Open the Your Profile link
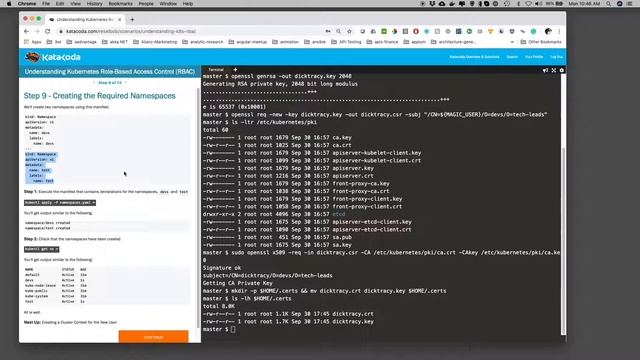This screenshot has height=360, width=640. pyautogui.click(x=534, y=57)
